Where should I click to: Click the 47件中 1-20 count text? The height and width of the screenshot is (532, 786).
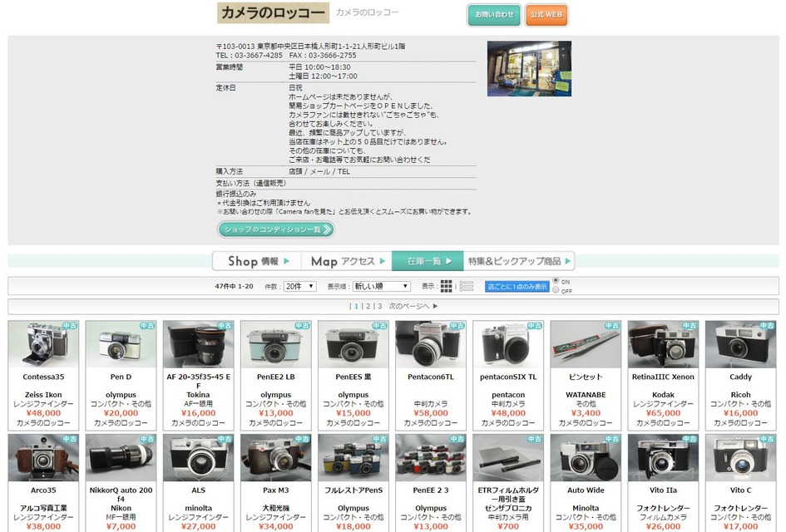click(234, 287)
